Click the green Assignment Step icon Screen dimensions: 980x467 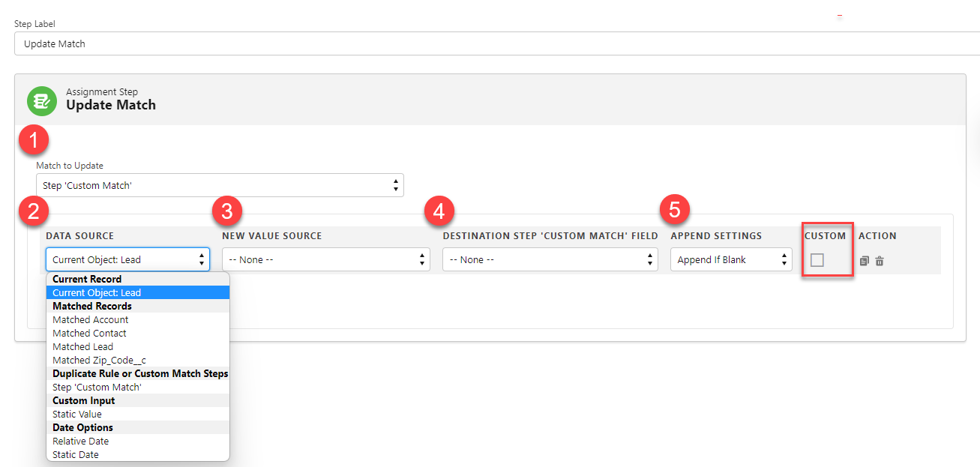(x=42, y=100)
